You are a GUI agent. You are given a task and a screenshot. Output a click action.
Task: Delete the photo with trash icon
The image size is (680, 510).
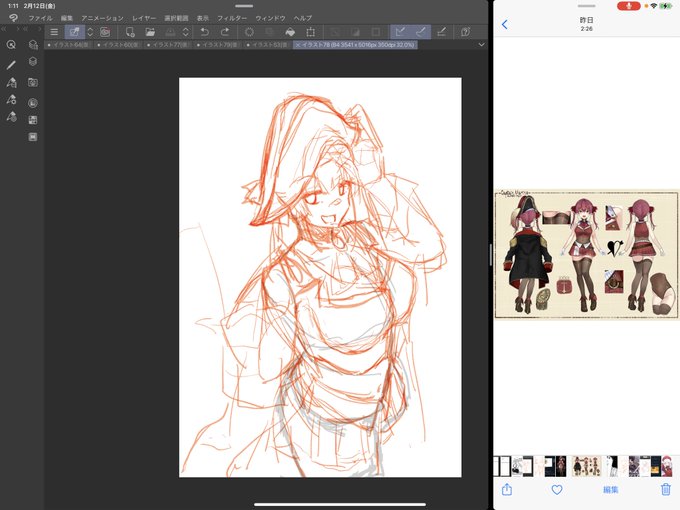[x=666, y=490]
